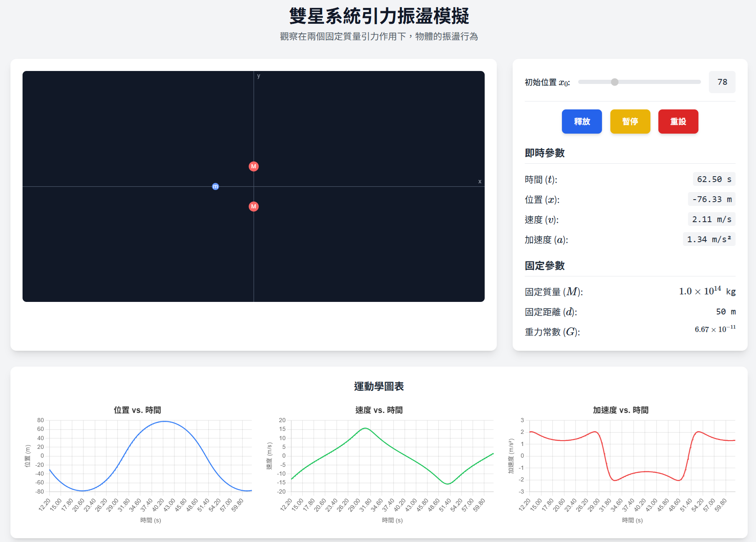Select the x0 value field showing 78

click(722, 82)
